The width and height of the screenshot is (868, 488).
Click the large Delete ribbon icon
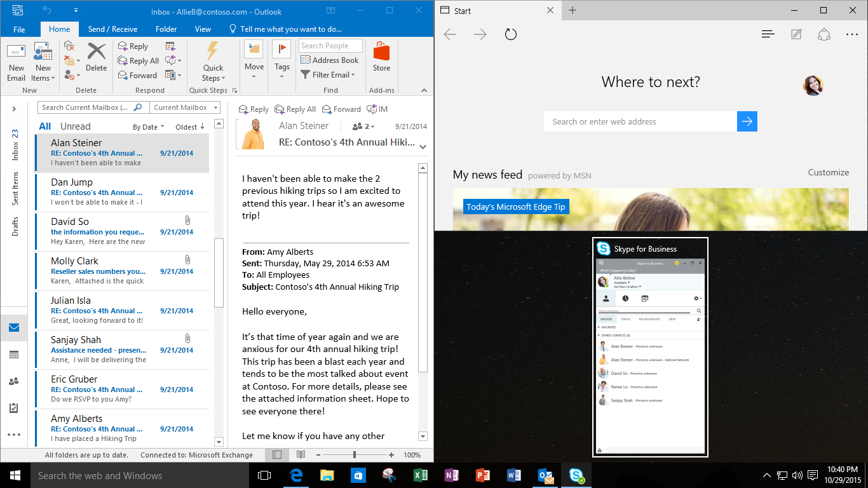click(x=96, y=57)
